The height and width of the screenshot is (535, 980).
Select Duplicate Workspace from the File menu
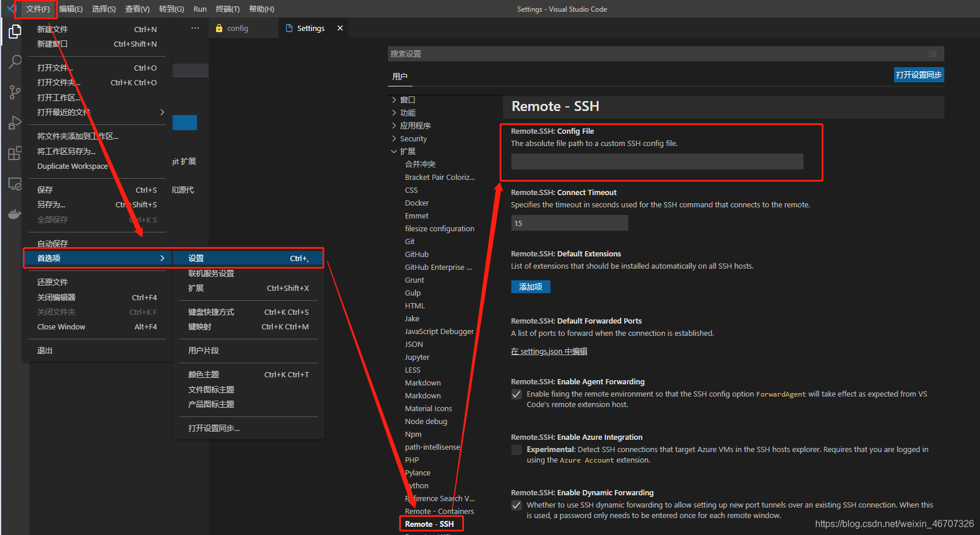click(x=97, y=166)
